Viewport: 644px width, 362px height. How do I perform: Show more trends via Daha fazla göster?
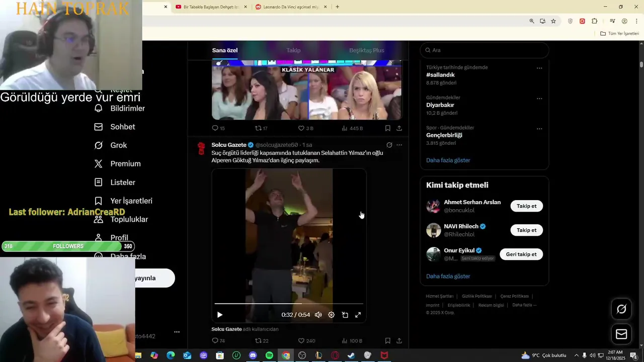448,160
